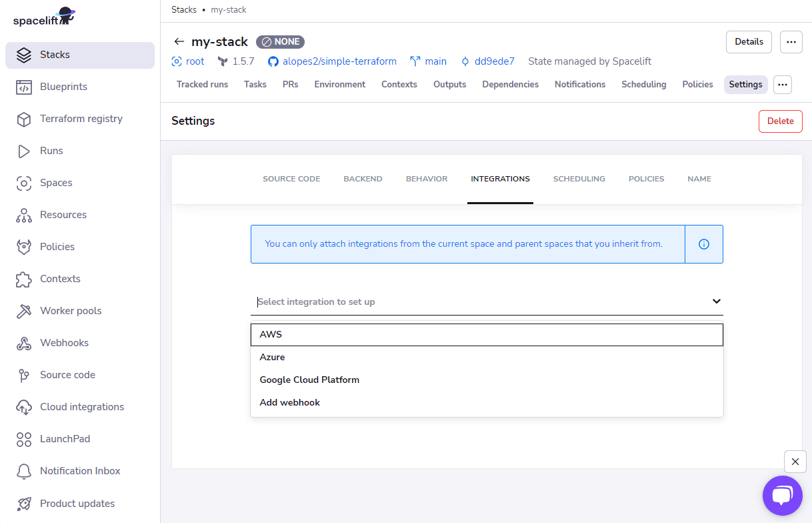Open Worker pools in the sidebar
Viewport: 812px width, 523px height.
[x=80, y=311]
